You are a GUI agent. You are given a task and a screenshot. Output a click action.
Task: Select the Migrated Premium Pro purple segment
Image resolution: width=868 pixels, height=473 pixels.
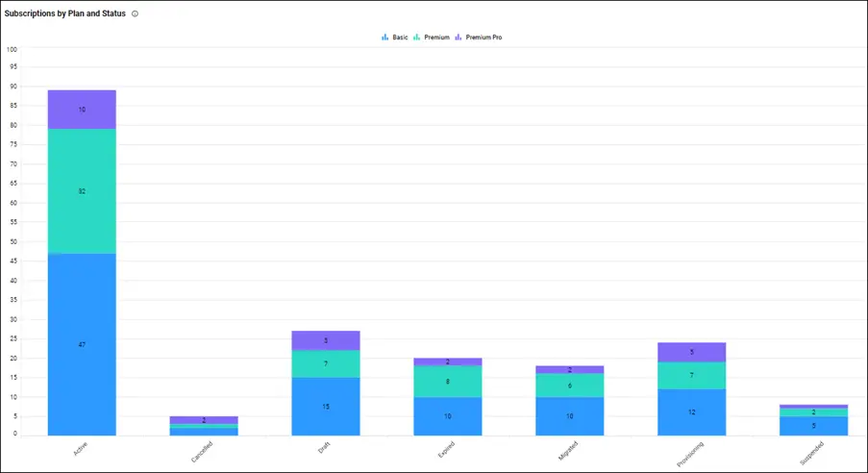tap(570, 369)
